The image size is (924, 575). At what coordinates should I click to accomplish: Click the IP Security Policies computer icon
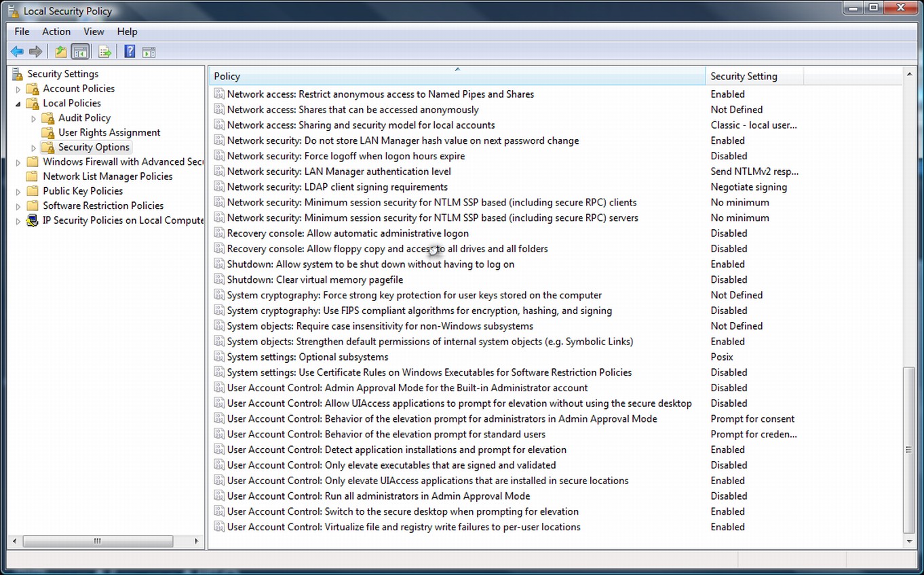pyautogui.click(x=32, y=220)
